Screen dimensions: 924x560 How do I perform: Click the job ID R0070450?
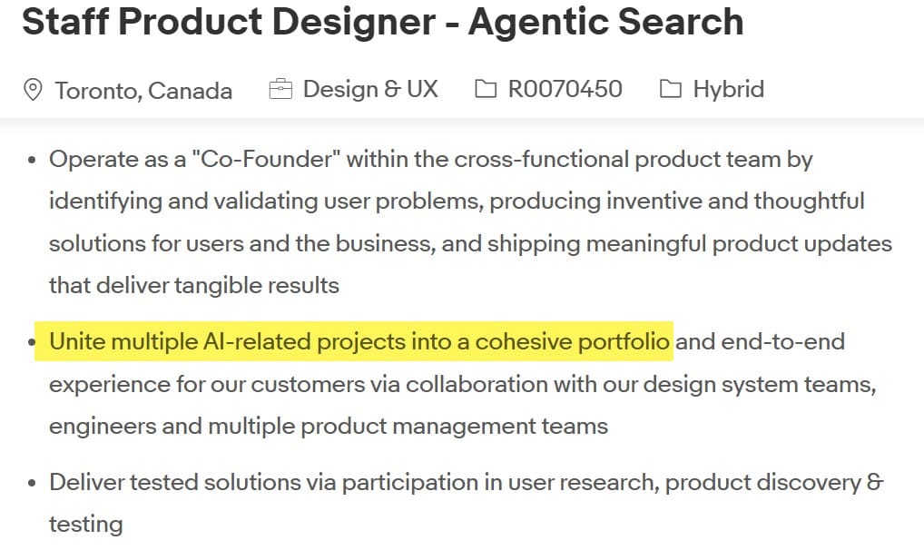565,89
